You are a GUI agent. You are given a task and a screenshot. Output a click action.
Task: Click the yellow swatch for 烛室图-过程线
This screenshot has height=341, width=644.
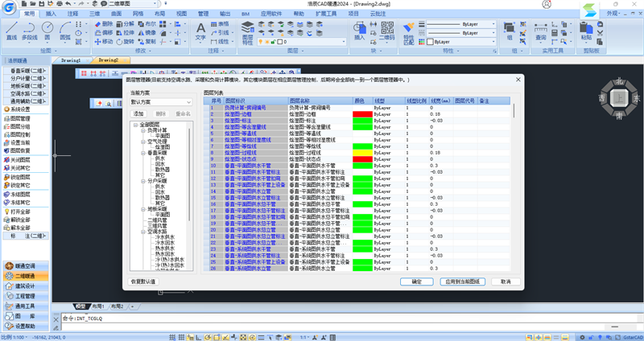(362, 152)
